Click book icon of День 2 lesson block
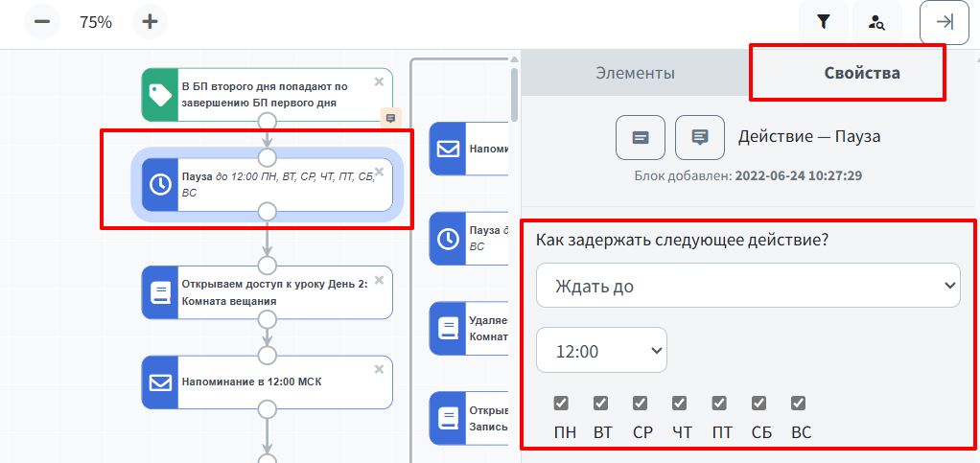 160,292
